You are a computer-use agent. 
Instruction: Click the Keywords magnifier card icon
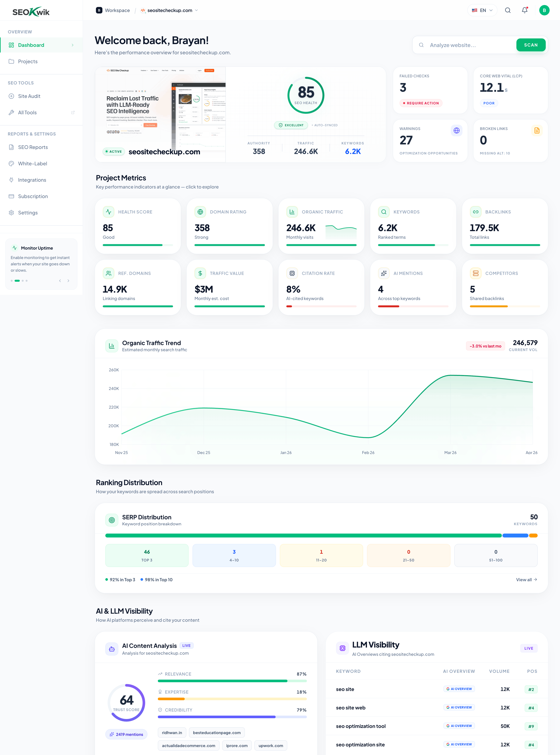tap(384, 212)
